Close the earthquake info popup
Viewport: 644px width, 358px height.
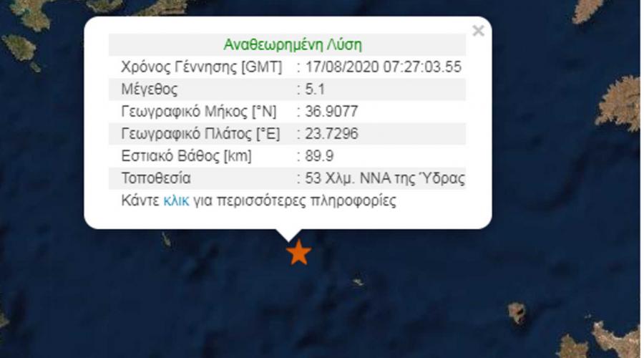point(478,31)
